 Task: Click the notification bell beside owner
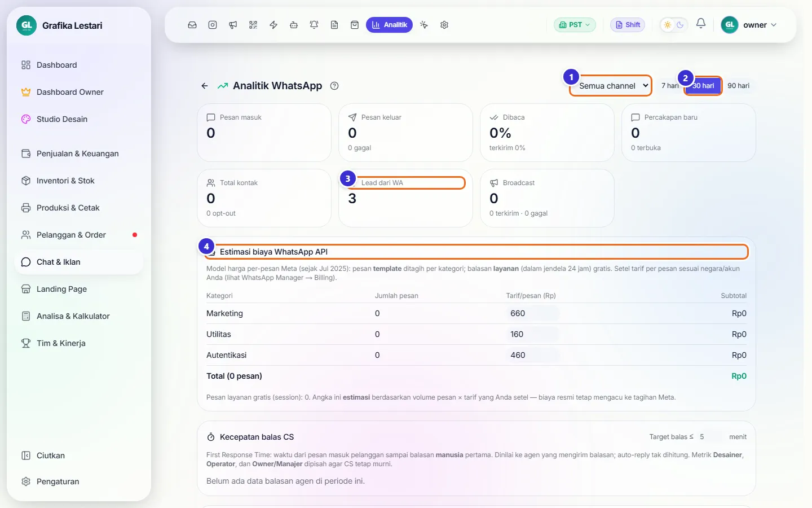coord(701,24)
